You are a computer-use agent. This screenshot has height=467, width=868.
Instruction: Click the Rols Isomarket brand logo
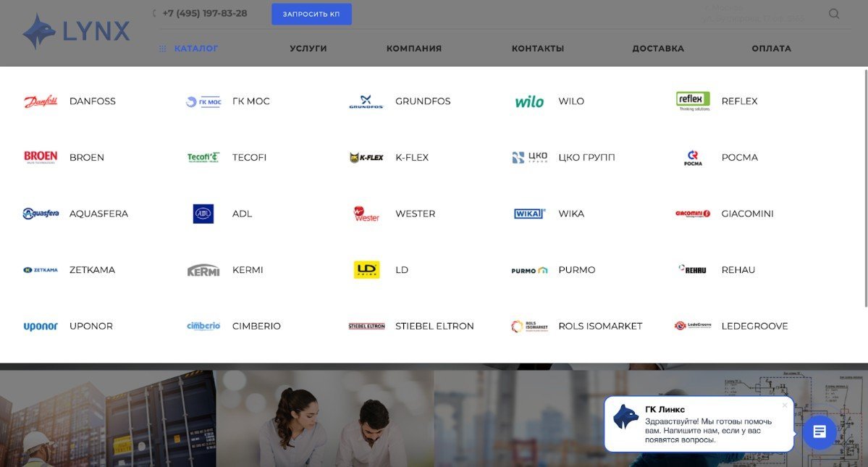(x=529, y=327)
